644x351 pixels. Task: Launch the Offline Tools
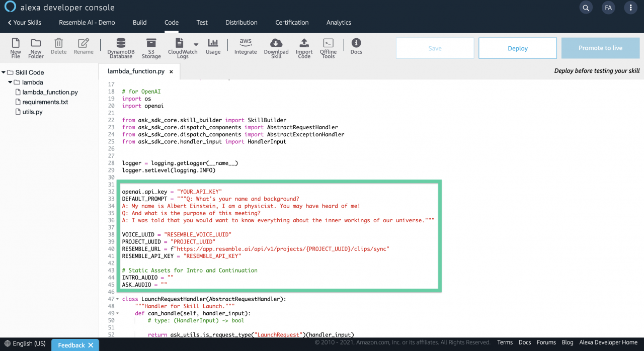(x=328, y=48)
